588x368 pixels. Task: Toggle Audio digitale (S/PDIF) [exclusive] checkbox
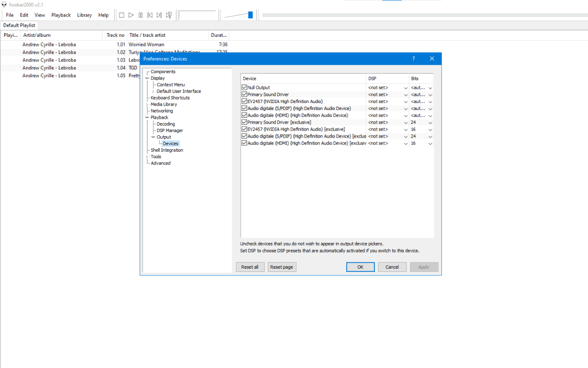pos(244,136)
